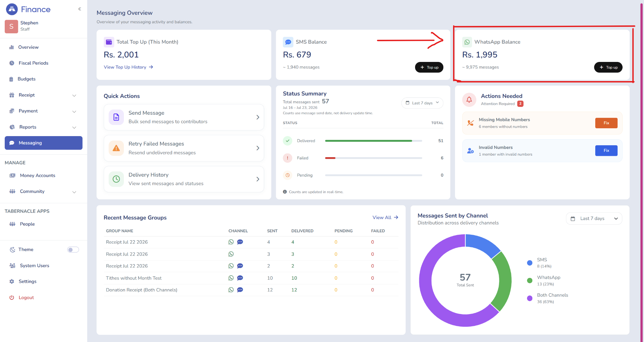Select the Messaging menu item
This screenshot has width=644, height=342.
[43, 143]
